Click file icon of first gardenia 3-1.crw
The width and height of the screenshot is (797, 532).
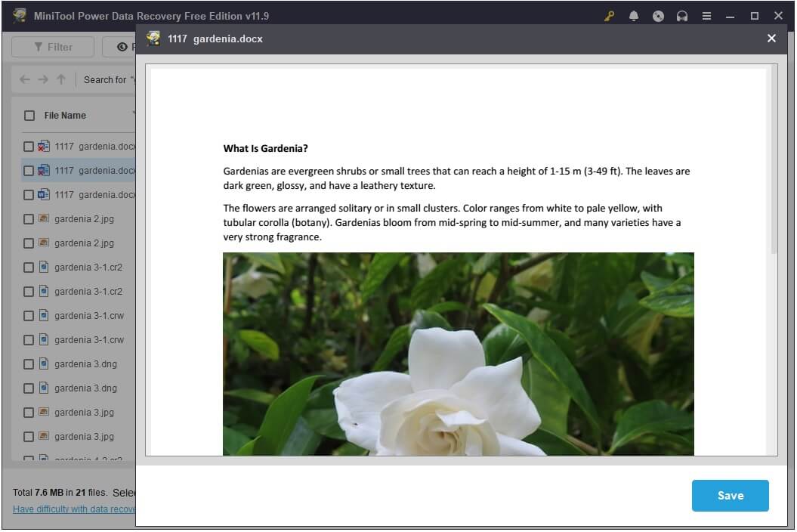(x=44, y=315)
